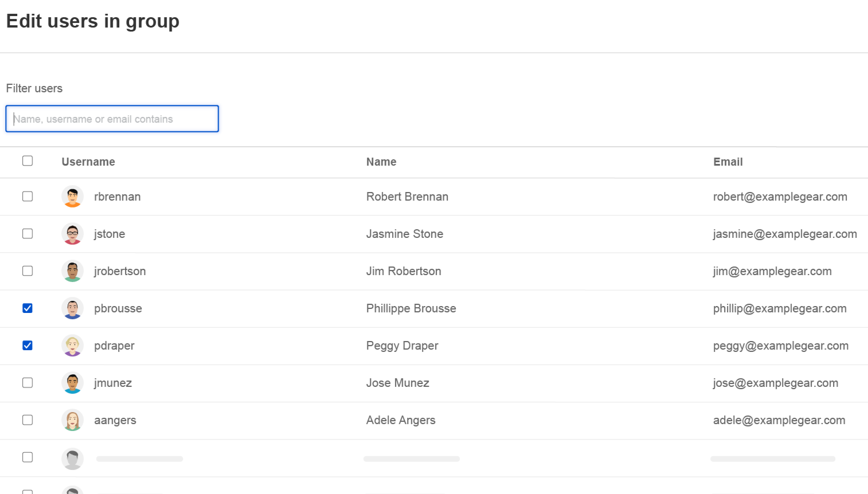The height and width of the screenshot is (494, 868).
Task: Uncheck the pbrousse checkbox
Action: [x=28, y=308]
